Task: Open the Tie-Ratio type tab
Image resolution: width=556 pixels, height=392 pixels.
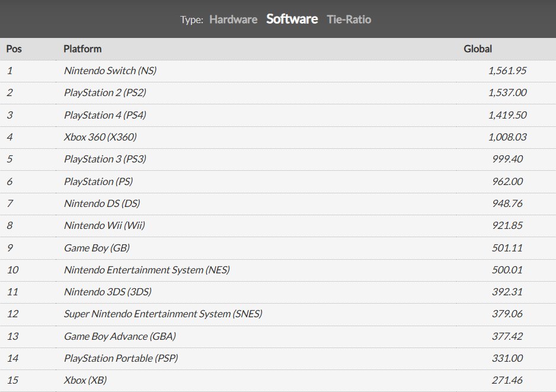Action: pos(349,19)
